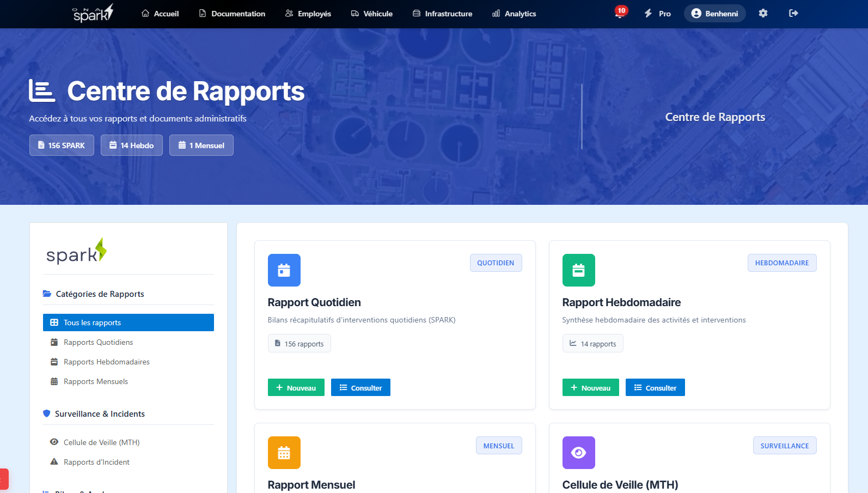Click the 156 SPARK stat badge

tap(62, 145)
